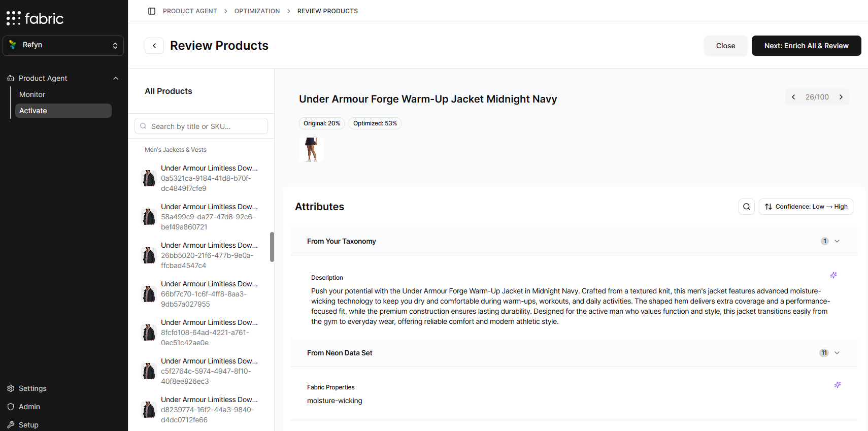Image resolution: width=868 pixels, height=431 pixels.
Task: Click the Fabric Properties label
Action: coord(331,387)
